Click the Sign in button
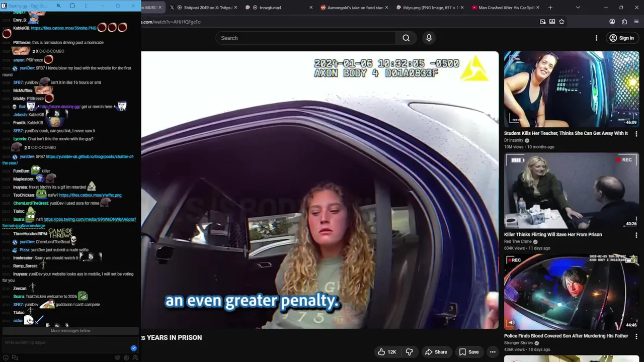Viewport: 644px width, 362px height. [x=621, y=38]
